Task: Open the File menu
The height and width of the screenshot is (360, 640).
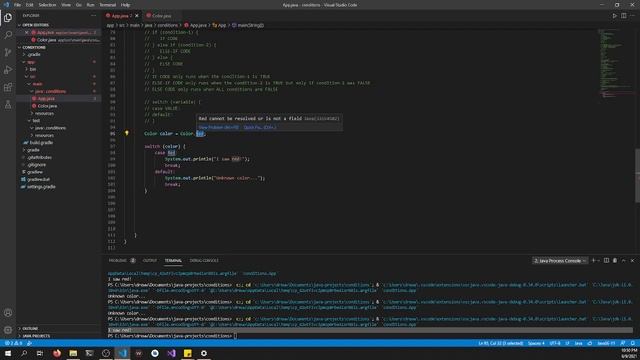Action: click(x=17, y=5)
